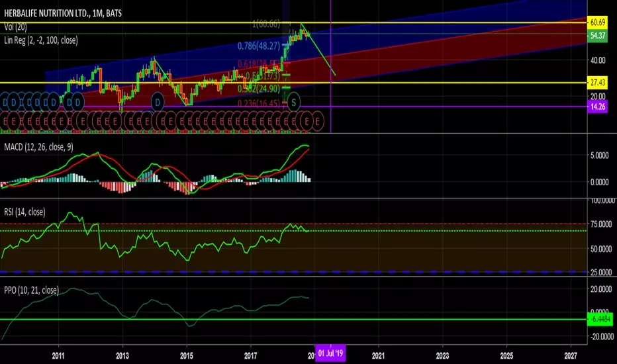Click the yellow 27.43 price label
The width and height of the screenshot is (617, 364).
click(597, 83)
